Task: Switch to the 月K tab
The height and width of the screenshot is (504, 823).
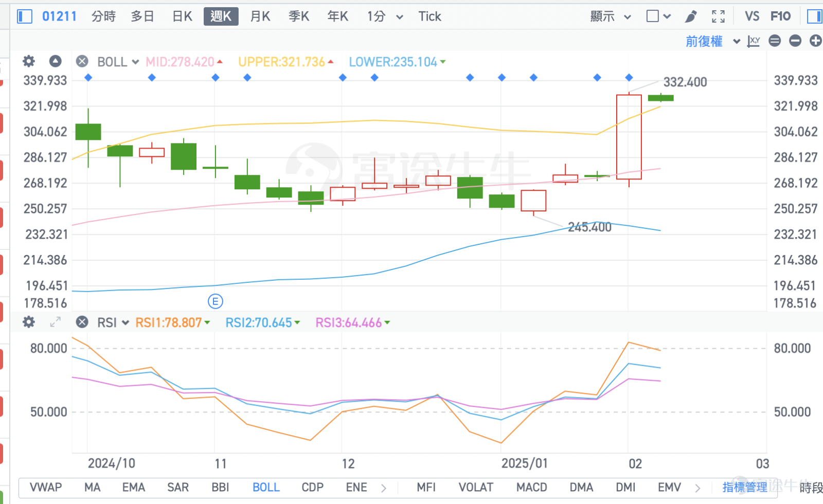Action: pos(260,16)
